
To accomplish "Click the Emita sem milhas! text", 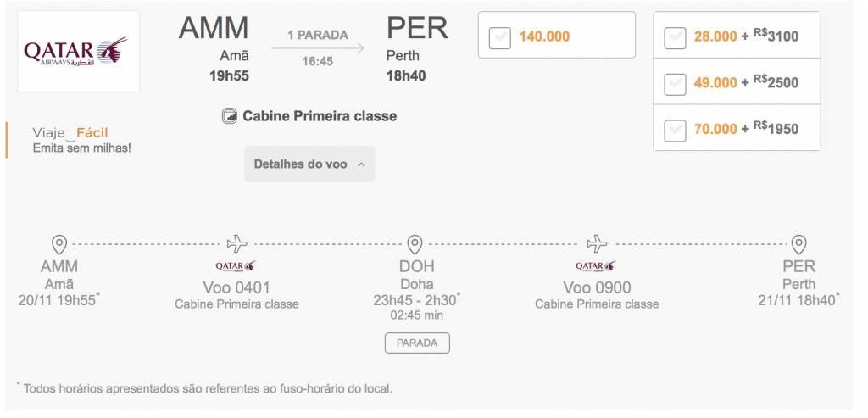I will tap(82, 148).
